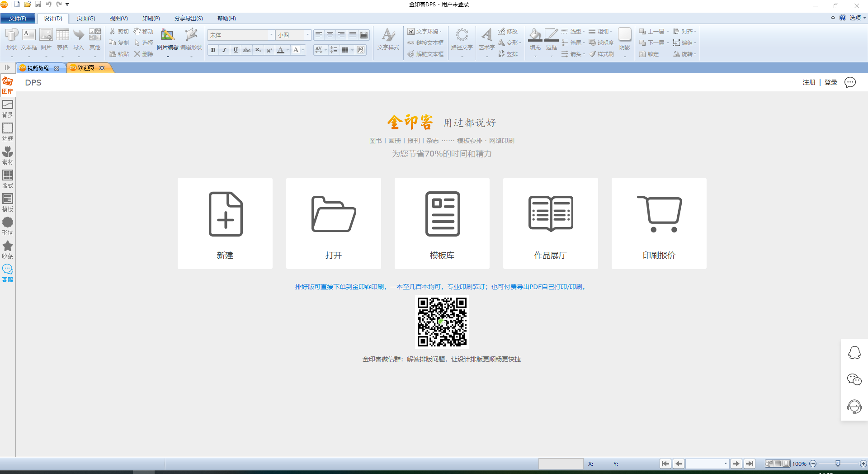Insert a 文本框 text box from ribbon
868x474 pixels.
tap(29, 39)
